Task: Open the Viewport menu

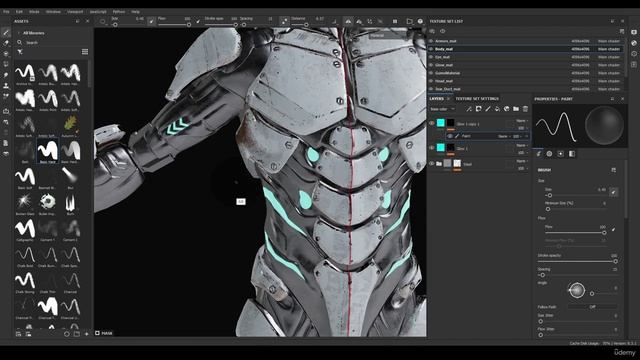Action: pyautogui.click(x=75, y=12)
